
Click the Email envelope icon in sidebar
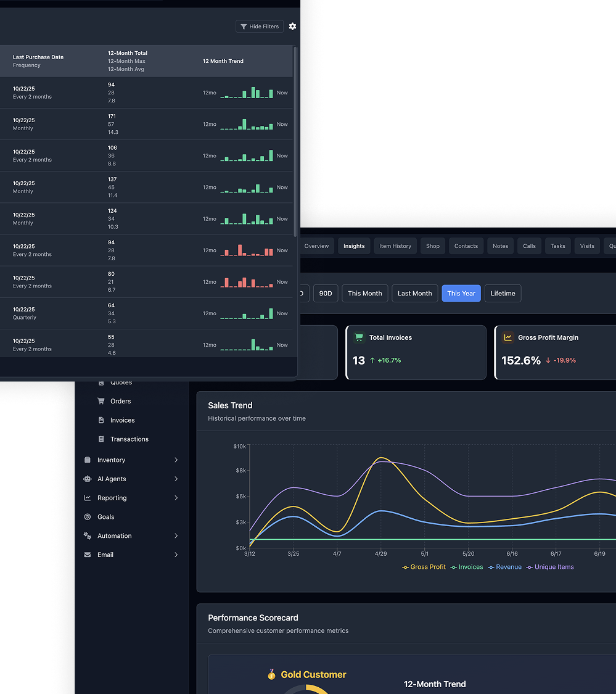(x=88, y=555)
